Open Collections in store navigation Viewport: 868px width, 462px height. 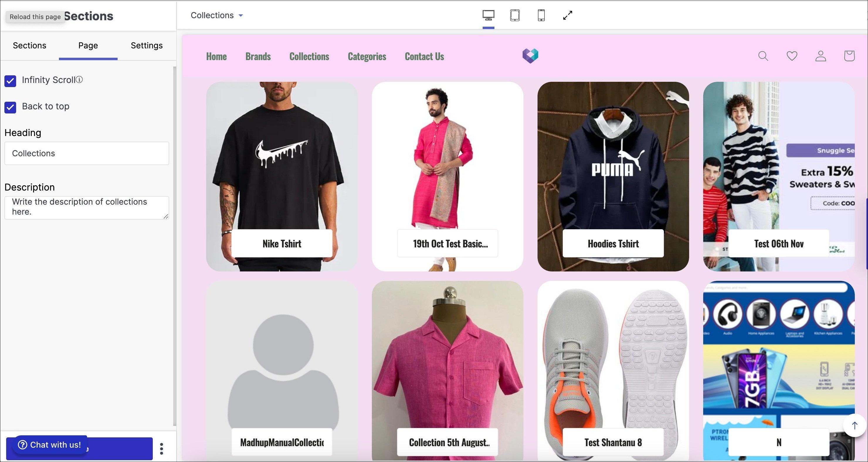click(309, 56)
